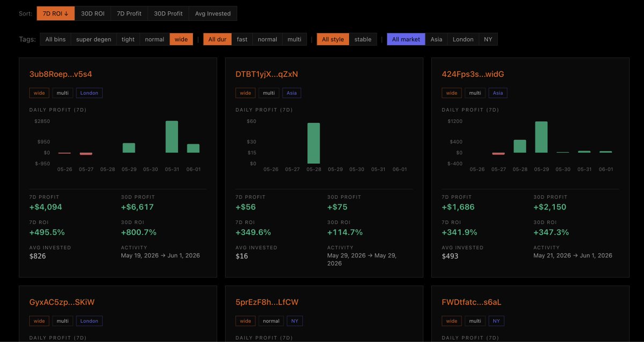Click 30D ROI value +347.3%
The image size is (644, 342).
pos(551,232)
